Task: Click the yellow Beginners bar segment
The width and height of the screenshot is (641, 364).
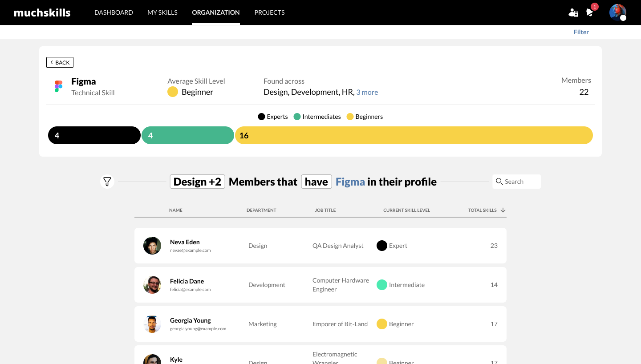Action: pyautogui.click(x=414, y=135)
